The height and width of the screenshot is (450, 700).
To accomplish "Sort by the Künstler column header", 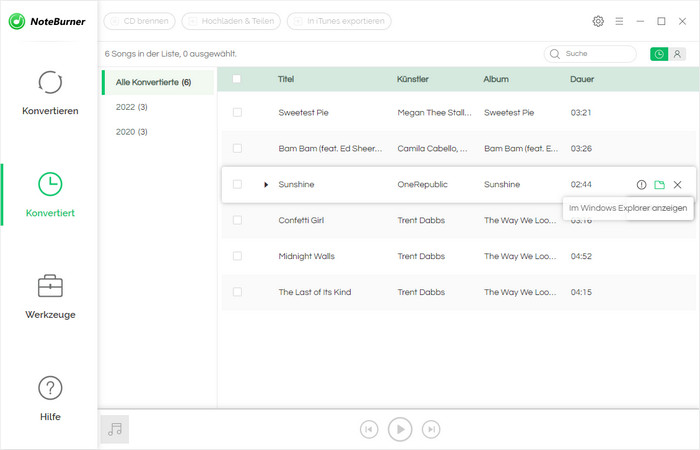I will pos(412,79).
